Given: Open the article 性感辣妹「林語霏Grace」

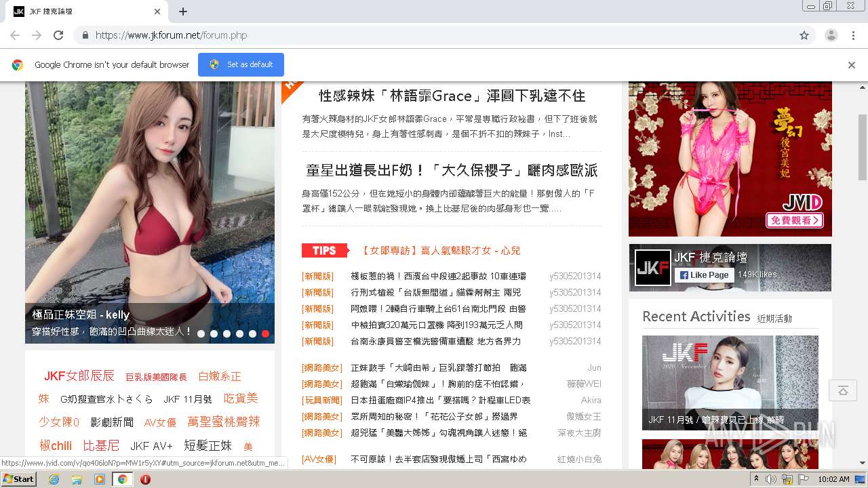Looking at the screenshot, I should 452,96.
